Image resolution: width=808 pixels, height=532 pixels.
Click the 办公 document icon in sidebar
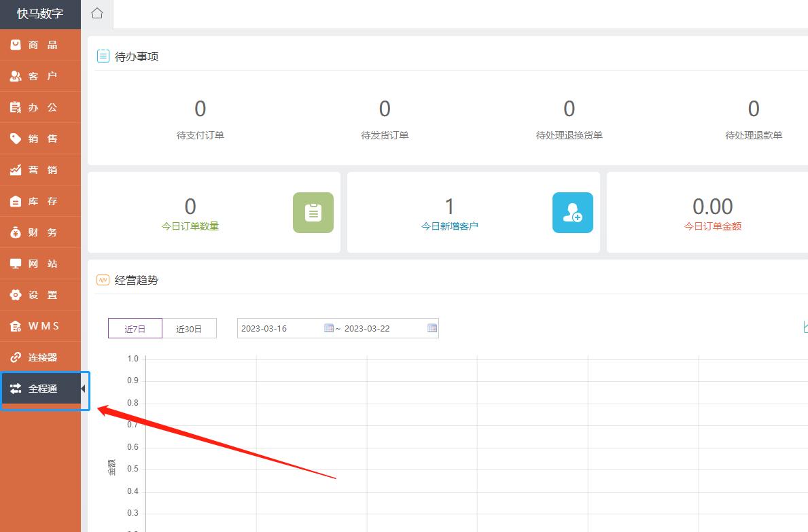click(x=16, y=107)
